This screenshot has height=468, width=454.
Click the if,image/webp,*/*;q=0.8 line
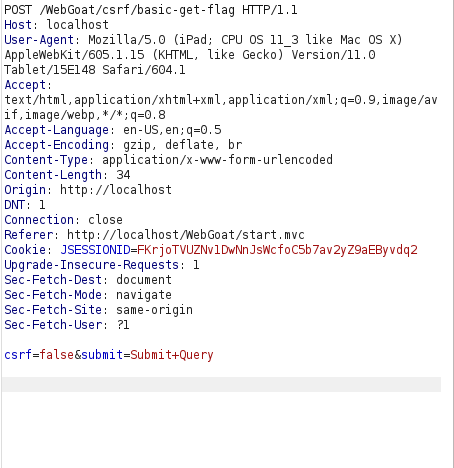click(85, 115)
